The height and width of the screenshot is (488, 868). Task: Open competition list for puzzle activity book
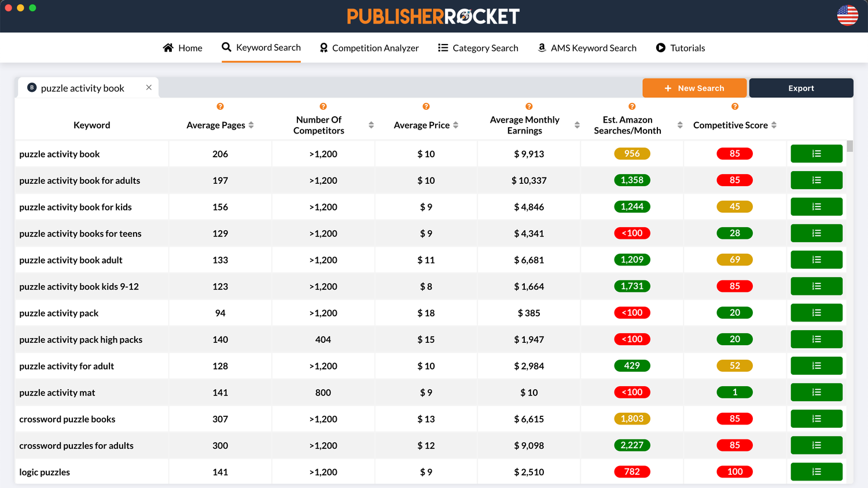click(x=816, y=154)
